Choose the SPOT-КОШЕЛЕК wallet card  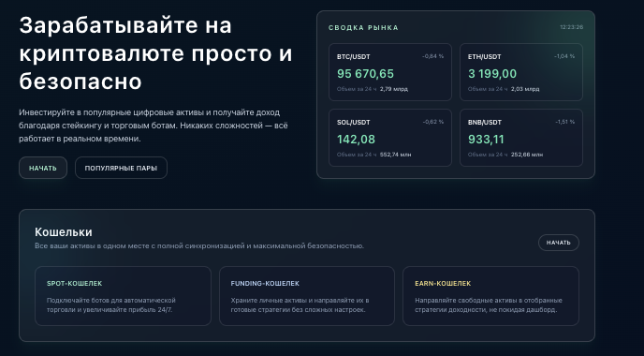pos(123,296)
